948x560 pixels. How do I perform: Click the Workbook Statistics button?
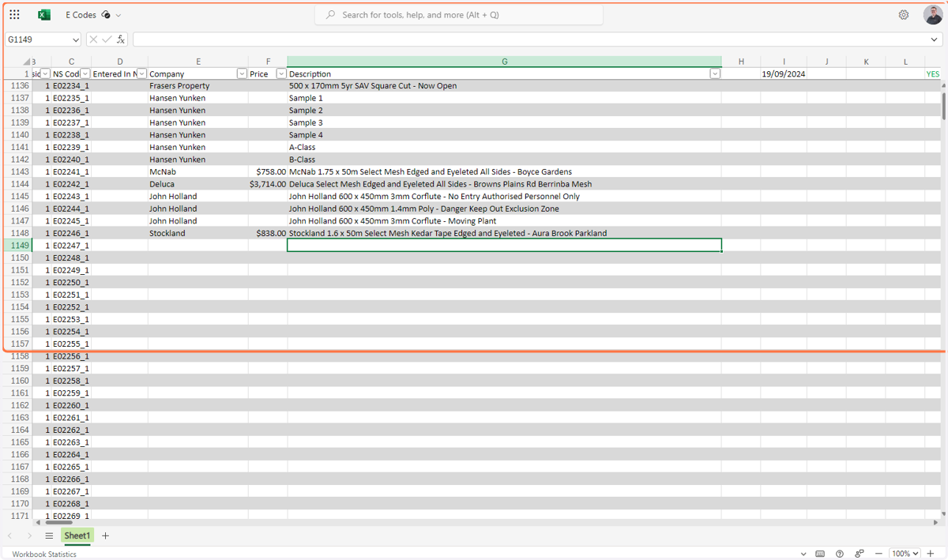[x=44, y=554]
